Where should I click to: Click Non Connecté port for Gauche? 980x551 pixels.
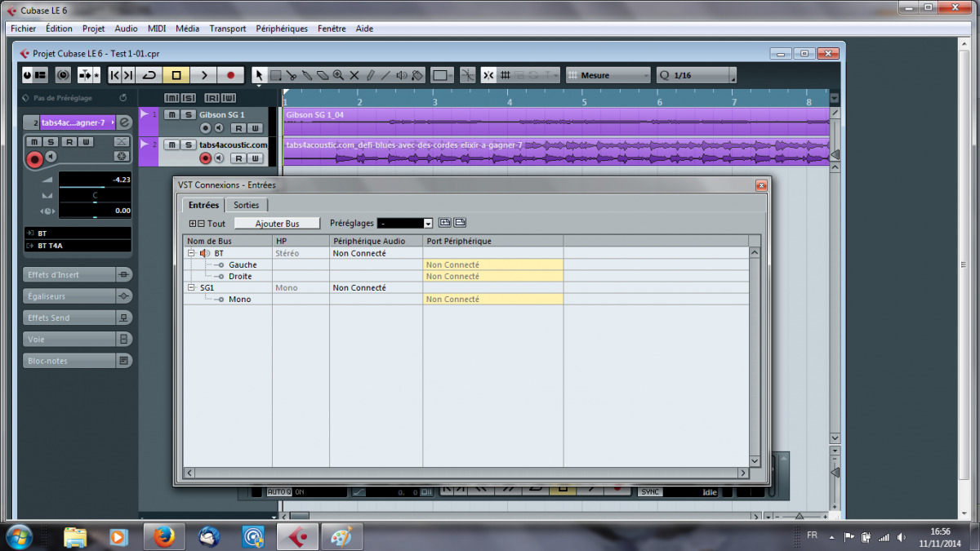[x=493, y=264]
